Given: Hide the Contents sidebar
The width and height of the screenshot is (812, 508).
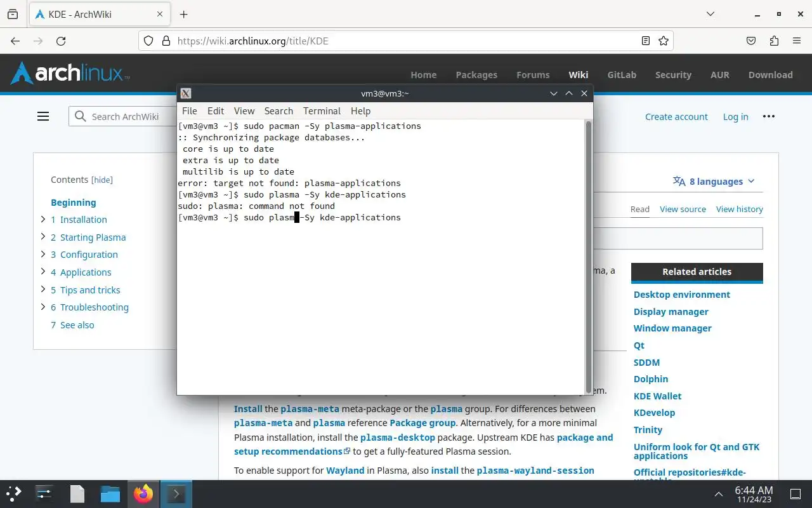Looking at the screenshot, I should 102,180.
